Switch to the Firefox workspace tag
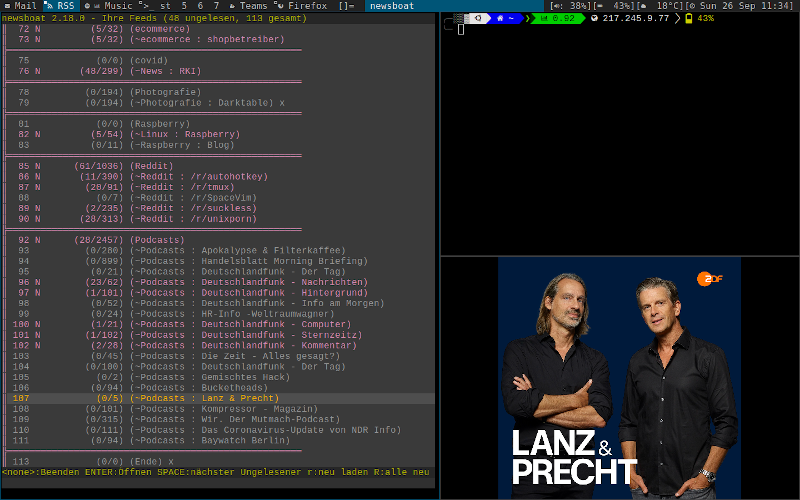The width and height of the screenshot is (800, 500). pyautogui.click(x=301, y=6)
